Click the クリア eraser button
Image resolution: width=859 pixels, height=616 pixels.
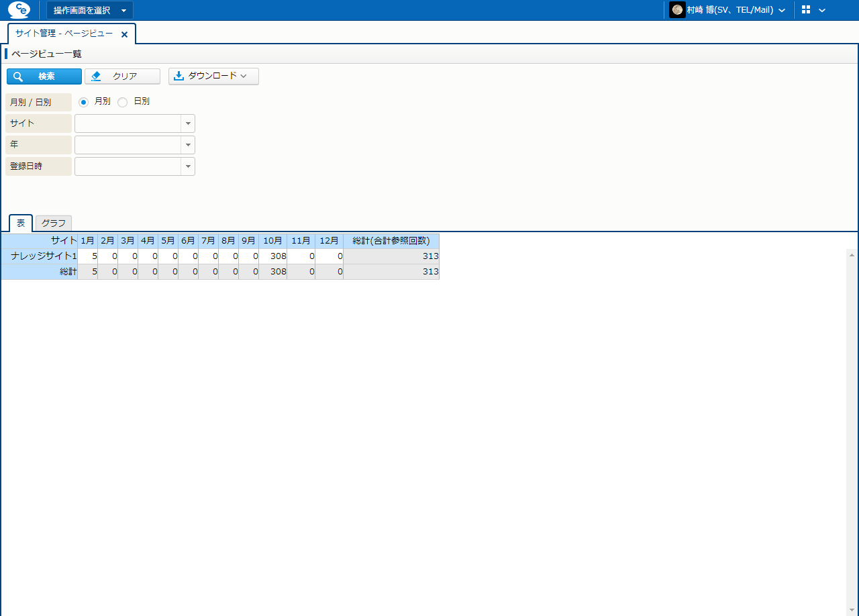(122, 76)
